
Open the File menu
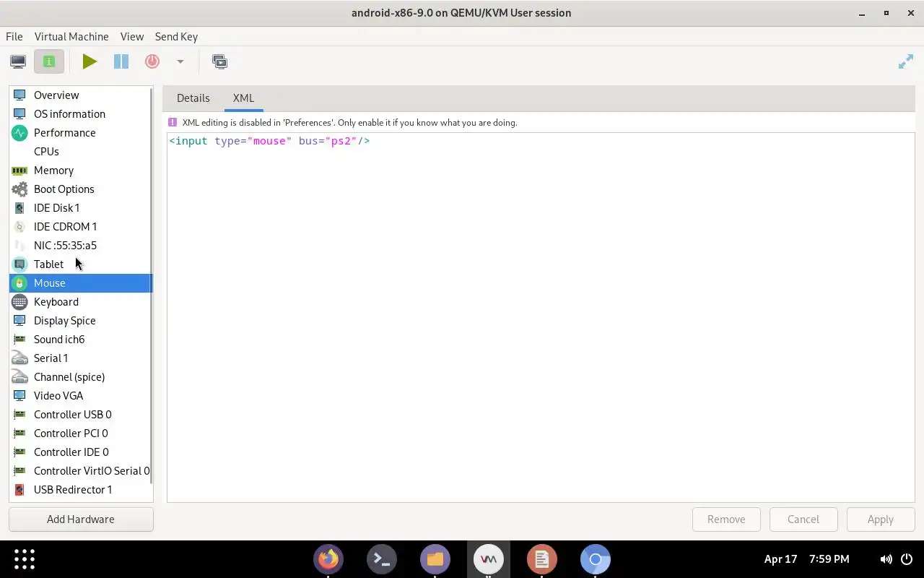(x=14, y=36)
